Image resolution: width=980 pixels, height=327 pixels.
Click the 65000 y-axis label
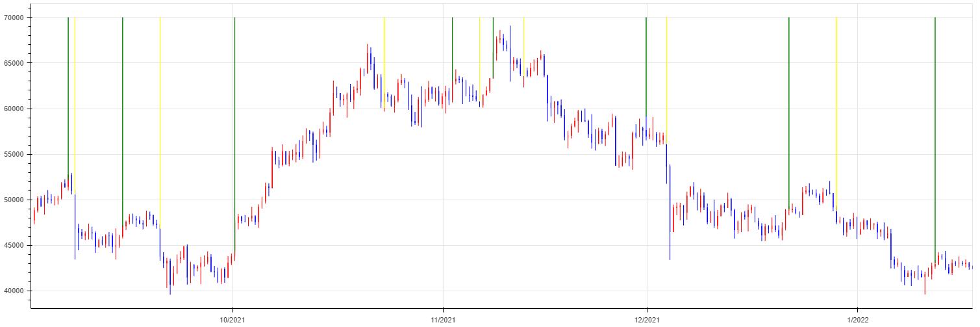(x=14, y=63)
